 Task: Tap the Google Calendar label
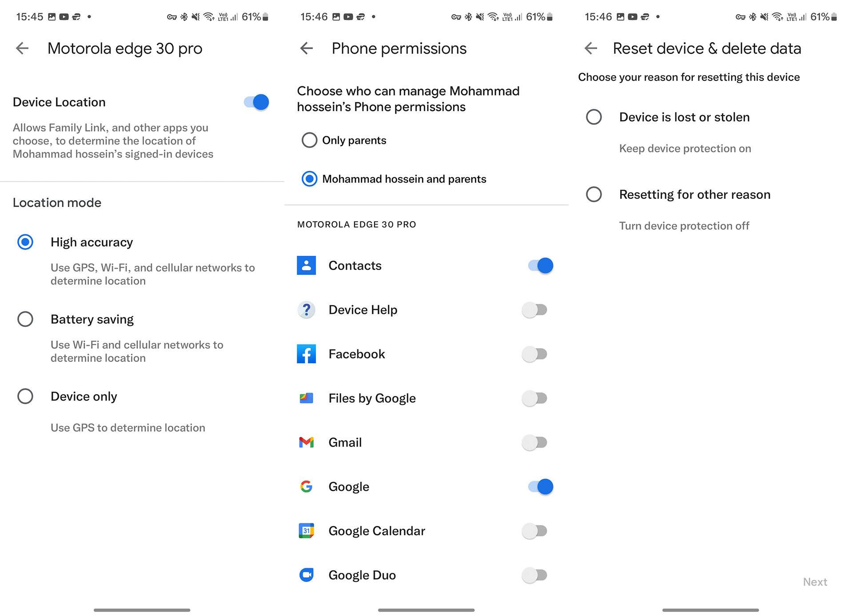click(x=377, y=531)
